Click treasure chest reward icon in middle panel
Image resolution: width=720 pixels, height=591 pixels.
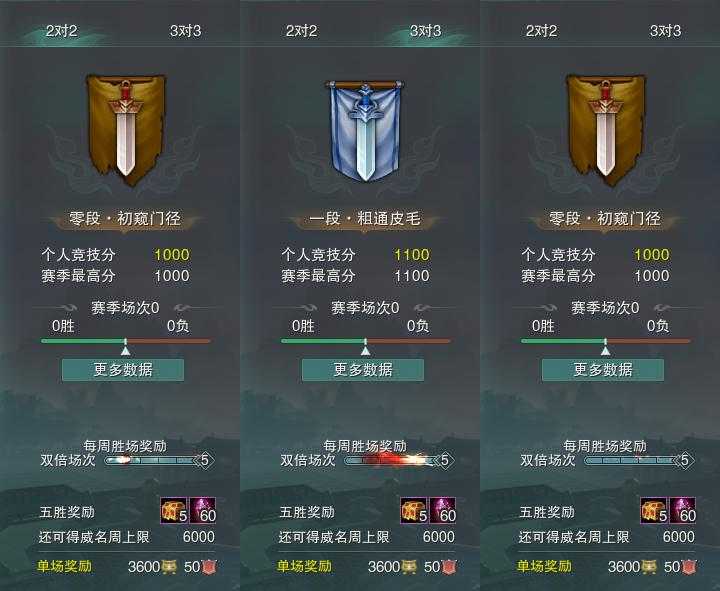click(414, 510)
